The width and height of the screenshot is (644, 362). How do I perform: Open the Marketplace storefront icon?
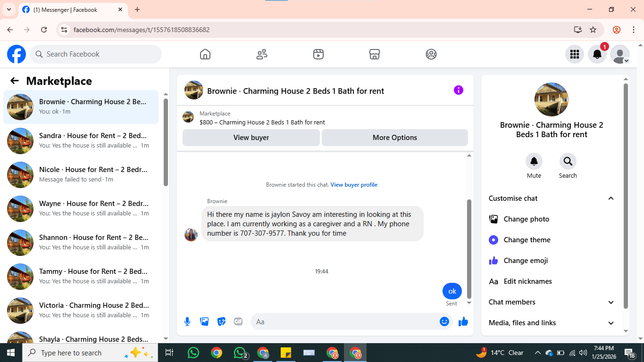coord(375,54)
